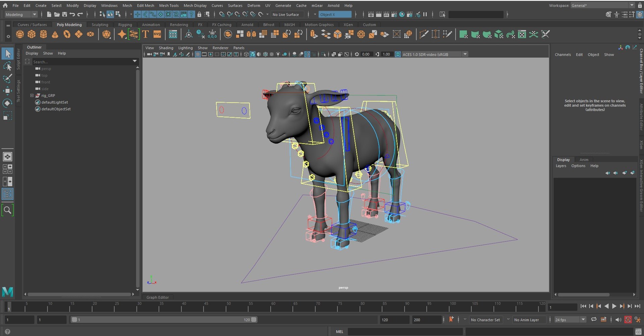The height and width of the screenshot is (336, 644).
Task: Activate the Paint selection tool
Action: coord(7,79)
